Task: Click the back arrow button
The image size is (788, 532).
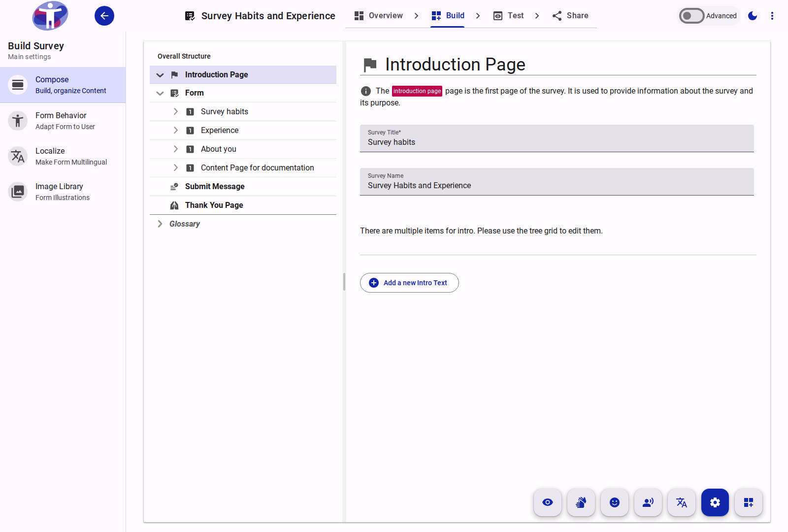Action: (104, 16)
